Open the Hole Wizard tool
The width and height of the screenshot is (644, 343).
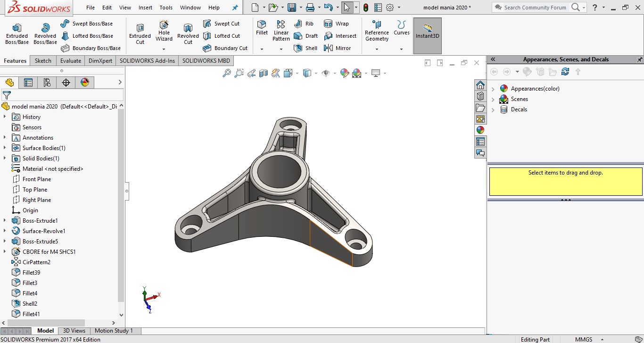tap(164, 31)
